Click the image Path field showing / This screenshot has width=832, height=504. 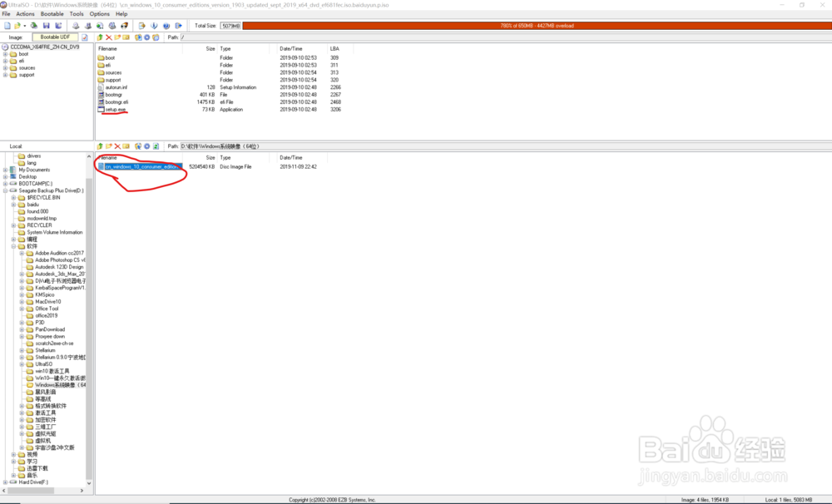click(506, 37)
